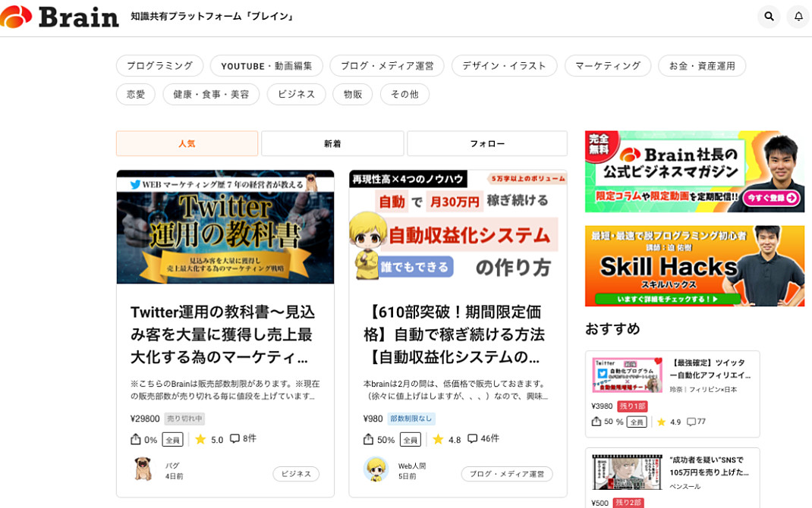Open Twitter運用の教科書 thumbnail image
Image resolution: width=812 pixels, height=508 pixels.
(225, 227)
